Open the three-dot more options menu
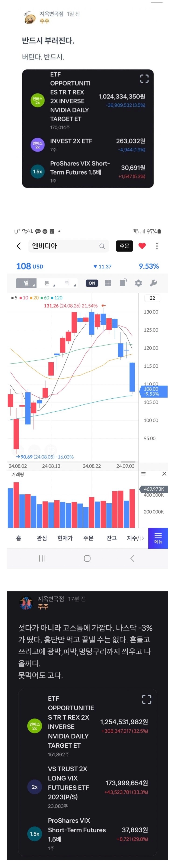The image size is (175, 868). (157, 246)
